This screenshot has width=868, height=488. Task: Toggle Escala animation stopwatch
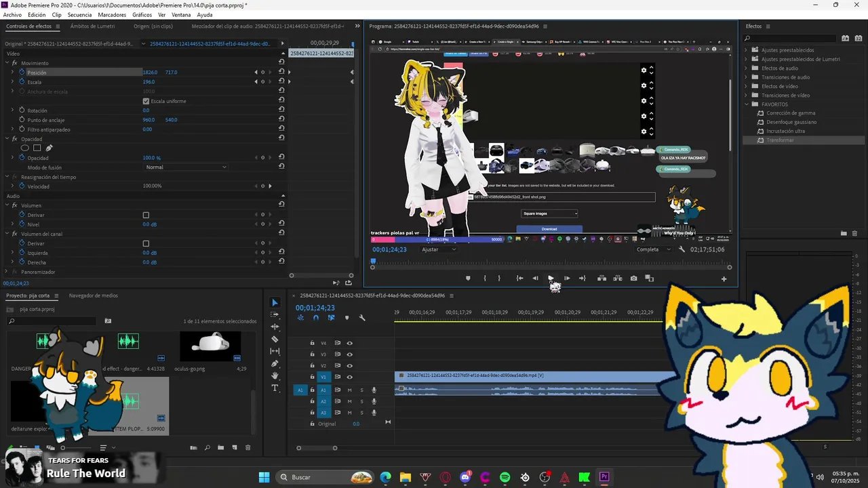pos(22,81)
